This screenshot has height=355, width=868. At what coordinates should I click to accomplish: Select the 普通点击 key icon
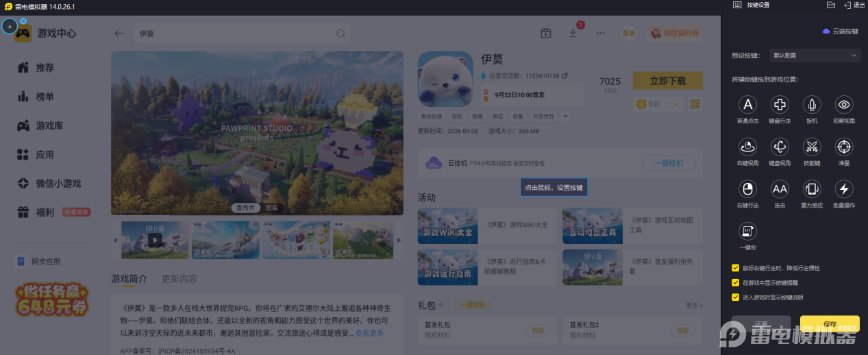[x=747, y=105]
